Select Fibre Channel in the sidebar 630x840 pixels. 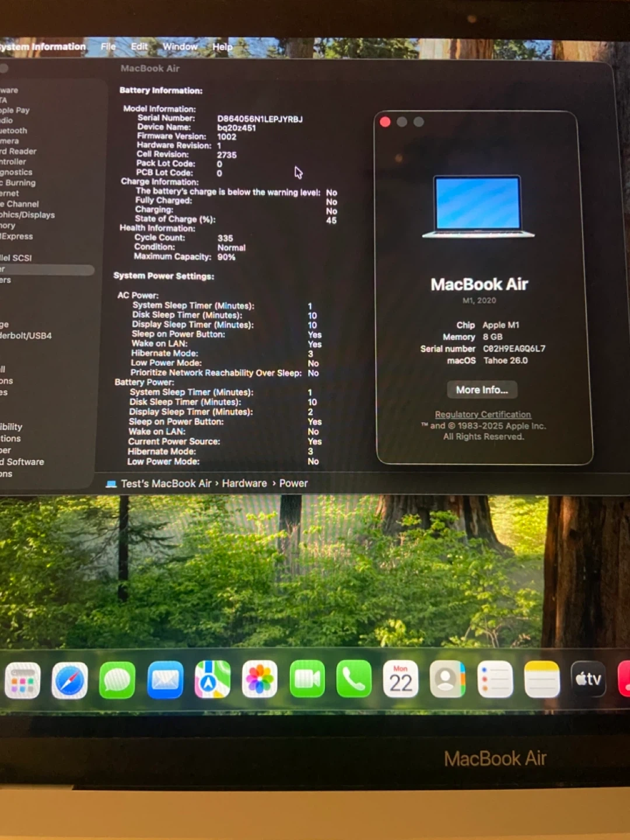click(x=19, y=204)
